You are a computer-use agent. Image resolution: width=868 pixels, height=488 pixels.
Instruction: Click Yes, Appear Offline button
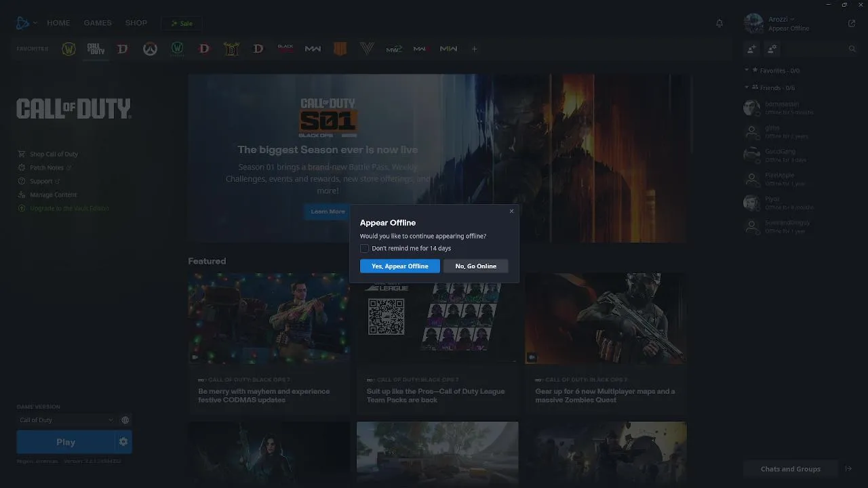click(400, 266)
